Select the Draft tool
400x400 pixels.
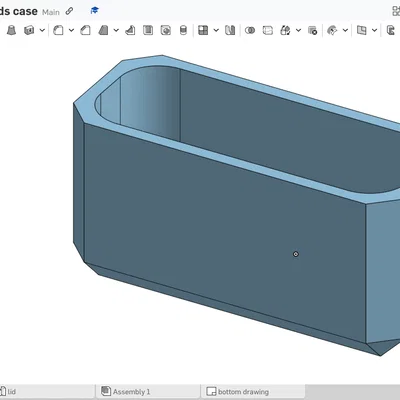pyautogui.click(x=103, y=30)
